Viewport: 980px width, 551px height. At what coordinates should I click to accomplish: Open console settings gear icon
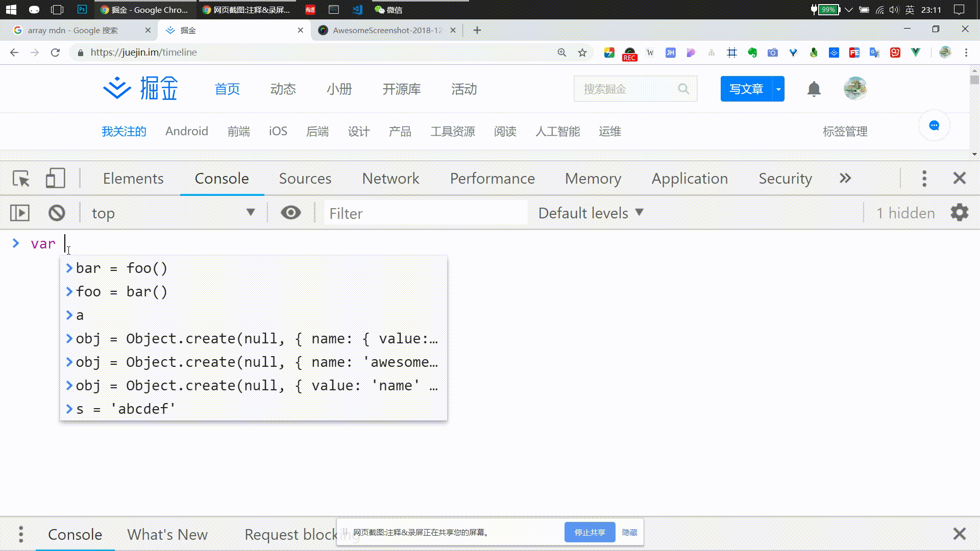[959, 213]
